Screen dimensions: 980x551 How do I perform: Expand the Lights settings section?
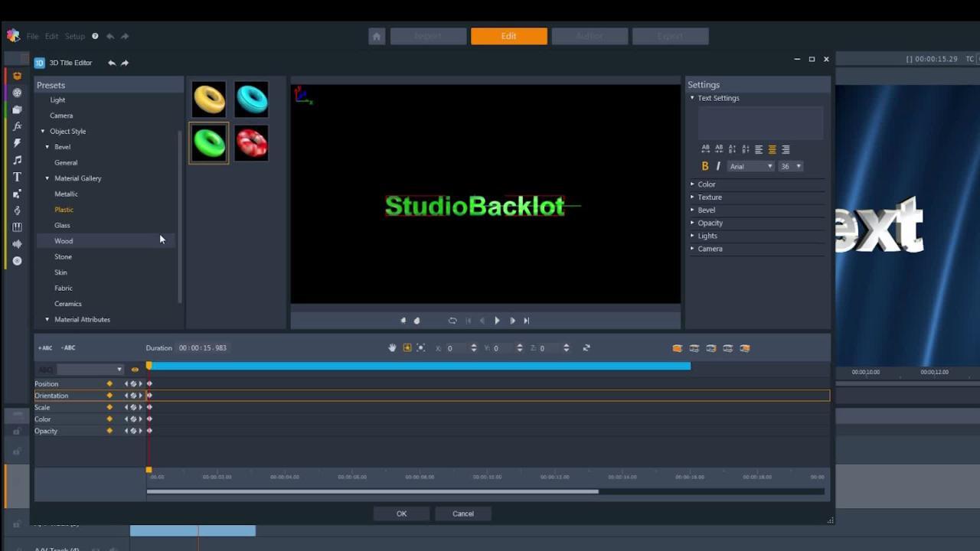pyautogui.click(x=692, y=236)
